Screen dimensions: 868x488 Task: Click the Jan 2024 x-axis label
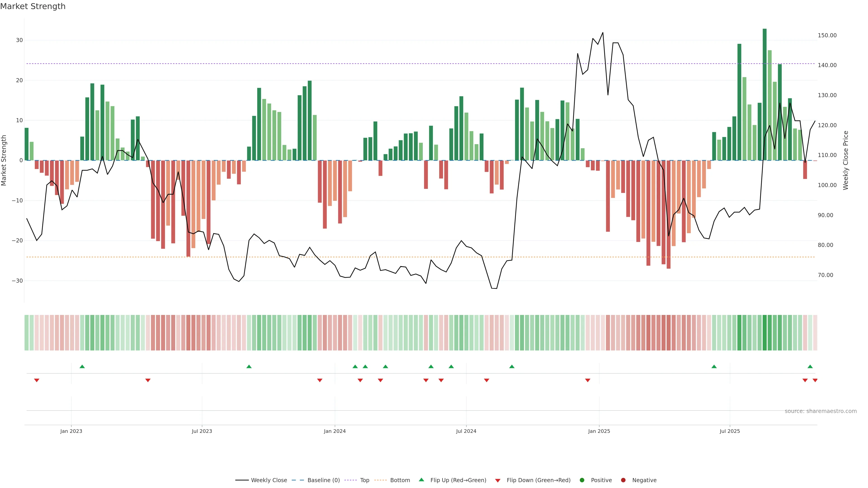coord(335,431)
